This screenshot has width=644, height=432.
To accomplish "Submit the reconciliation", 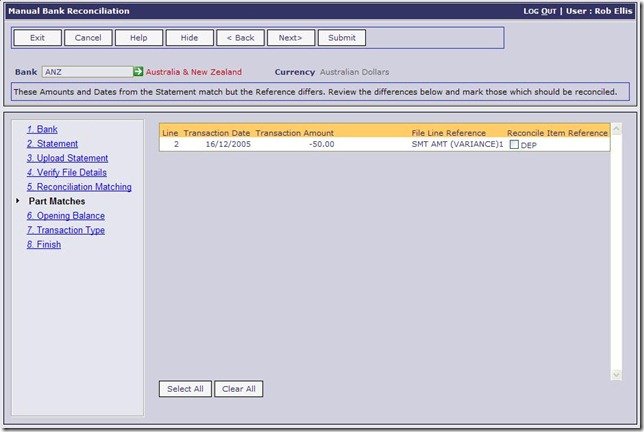I will coord(342,38).
